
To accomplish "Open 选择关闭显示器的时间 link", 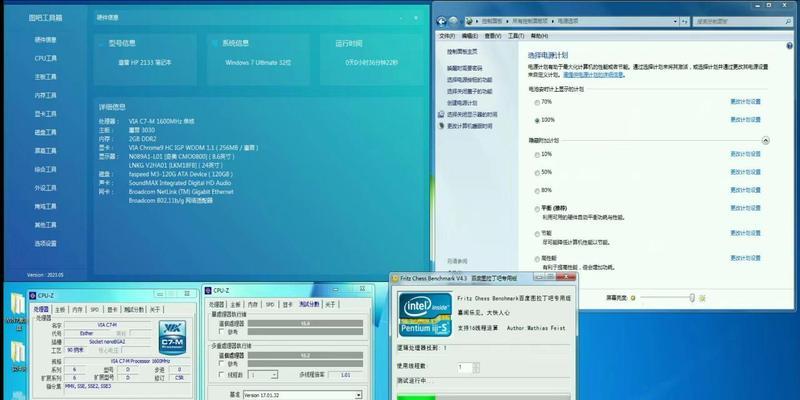I will click(x=472, y=114).
